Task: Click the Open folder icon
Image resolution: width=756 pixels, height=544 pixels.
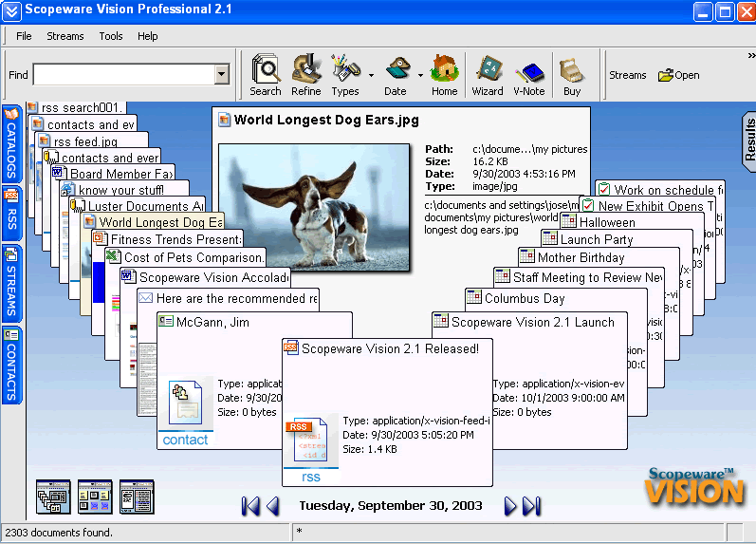Action: click(665, 75)
